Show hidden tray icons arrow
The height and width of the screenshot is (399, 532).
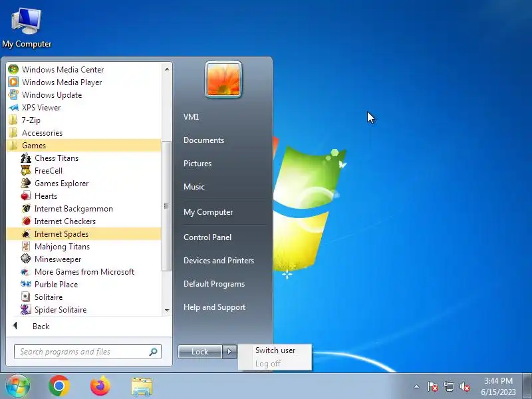417,386
